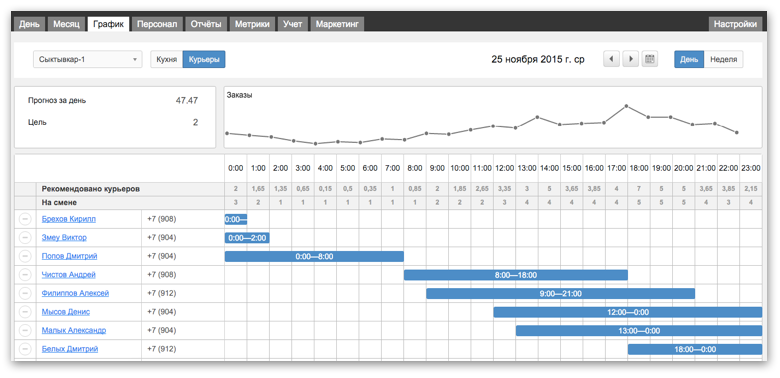Image resolution: width=780 pixels, height=378 pixels.
Task: Click recommended value 2,15 under 23:00
Action: click(751, 189)
